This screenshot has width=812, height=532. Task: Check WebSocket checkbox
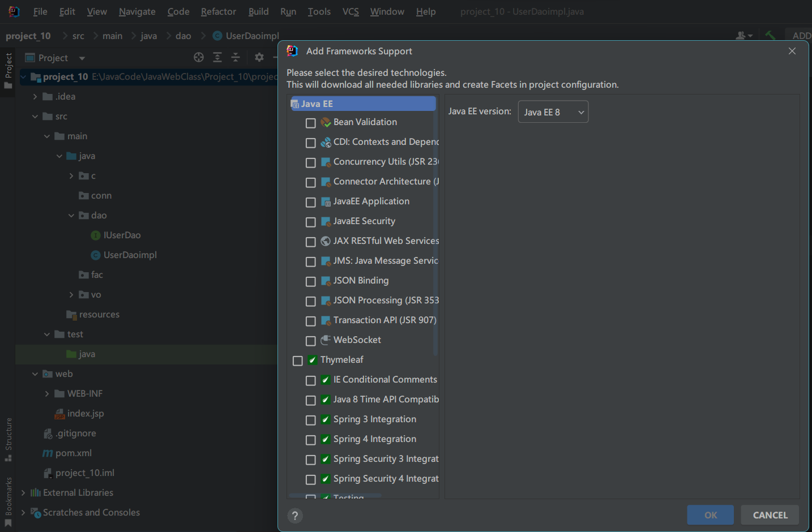coord(310,341)
